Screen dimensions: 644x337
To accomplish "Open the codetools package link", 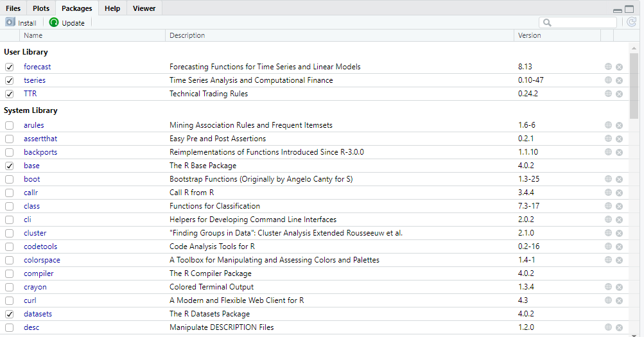I will pyautogui.click(x=40, y=246).
